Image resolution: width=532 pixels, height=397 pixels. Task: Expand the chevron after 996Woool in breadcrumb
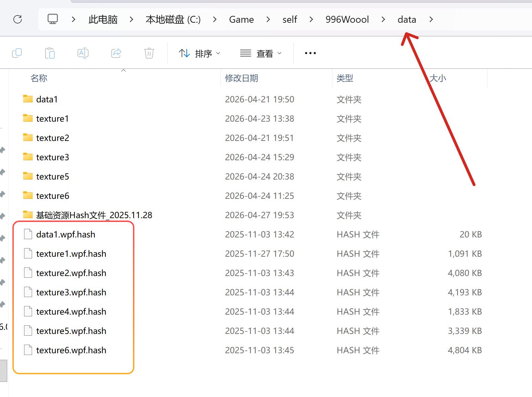click(383, 20)
